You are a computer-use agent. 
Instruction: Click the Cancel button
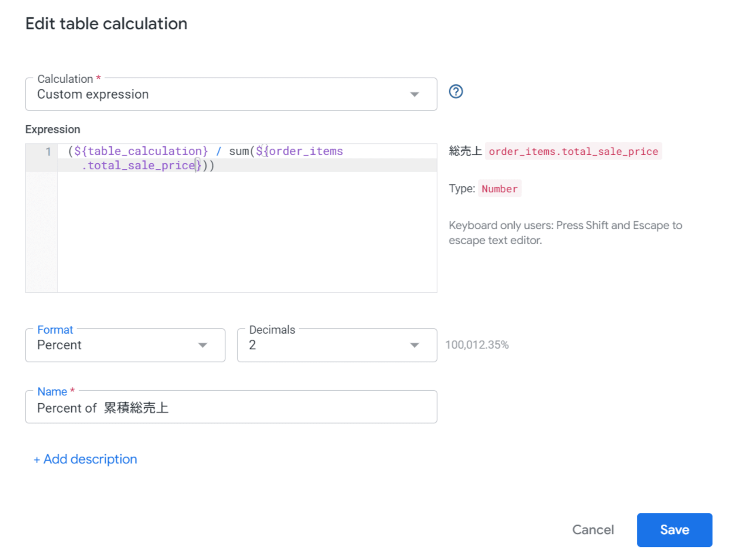593,530
